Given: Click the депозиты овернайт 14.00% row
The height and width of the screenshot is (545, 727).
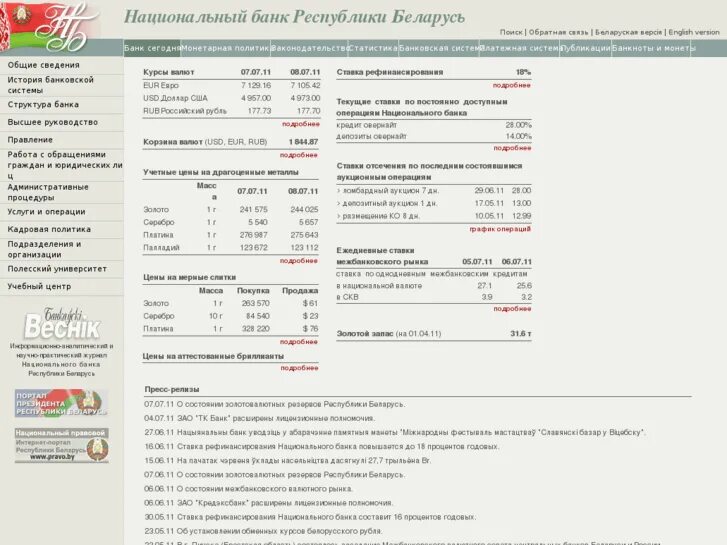Looking at the screenshot, I should coord(434,136).
